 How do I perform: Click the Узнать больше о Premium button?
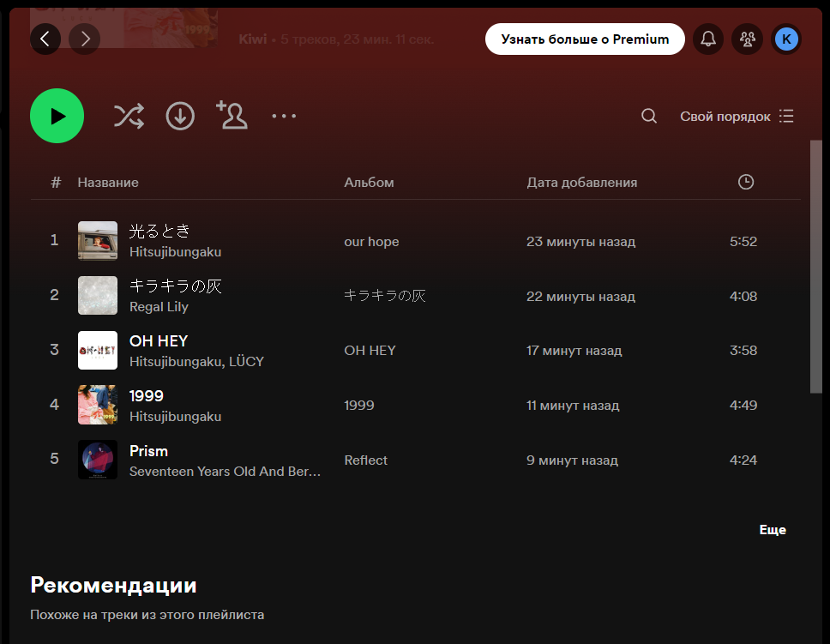[x=585, y=39]
